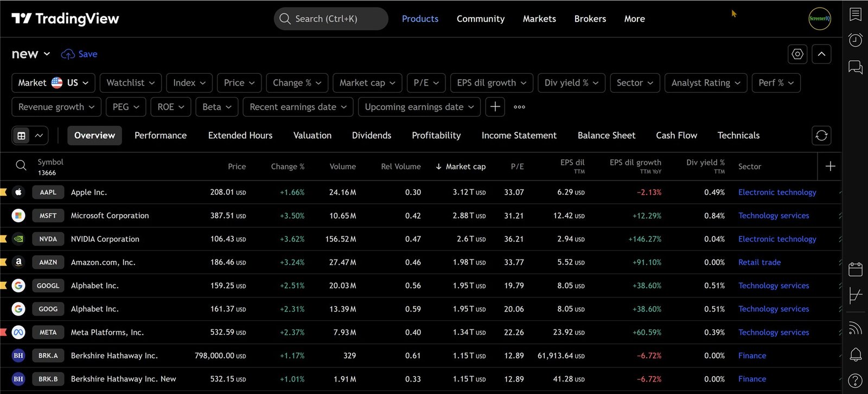The height and width of the screenshot is (394, 868).
Task: Switch to the Dividends tab
Action: pyautogui.click(x=372, y=135)
